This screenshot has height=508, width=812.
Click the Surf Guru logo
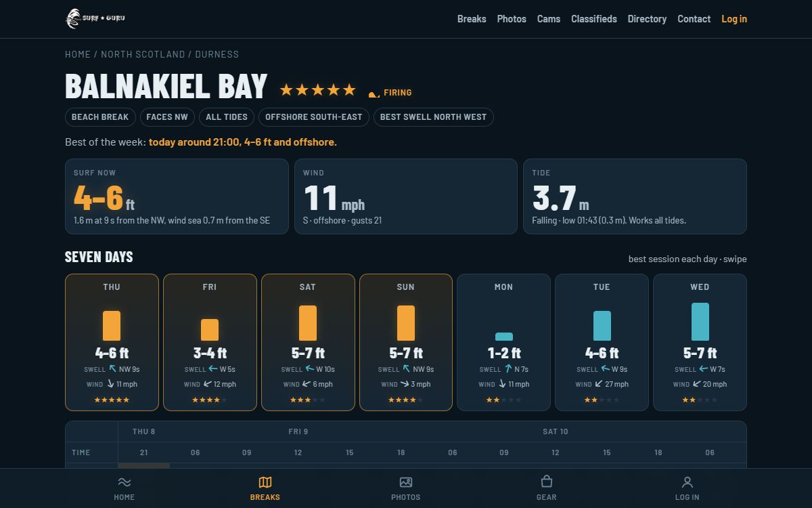point(95,18)
